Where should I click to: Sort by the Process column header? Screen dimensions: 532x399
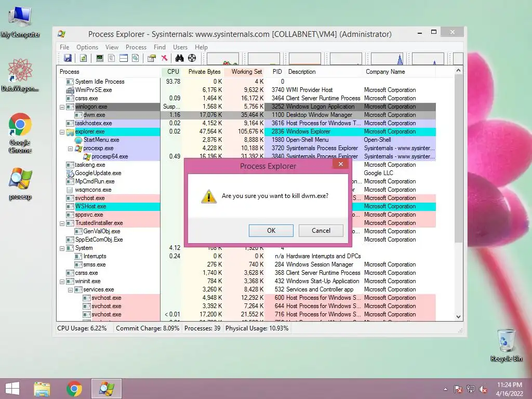[x=109, y=72]
